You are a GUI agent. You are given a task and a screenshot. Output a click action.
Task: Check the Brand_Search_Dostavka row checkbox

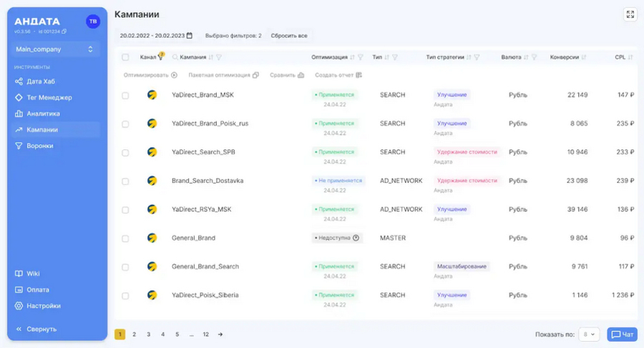125,182
